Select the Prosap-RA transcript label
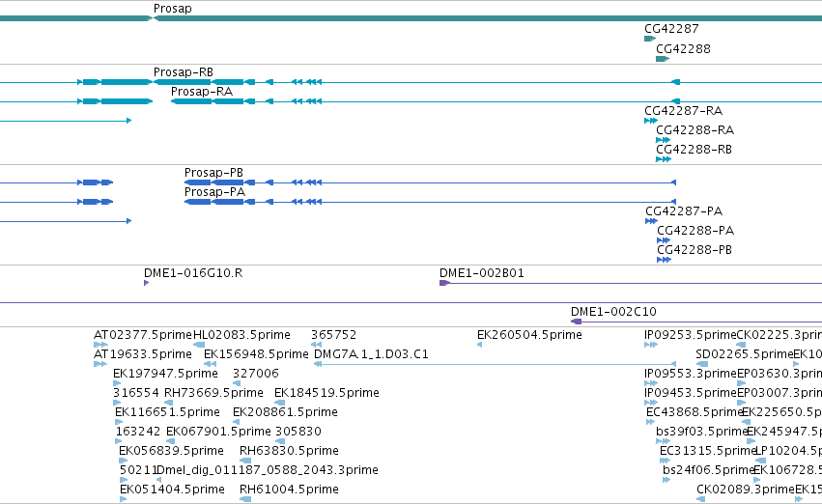The image size is (822, 504). [x=202, y=91]
